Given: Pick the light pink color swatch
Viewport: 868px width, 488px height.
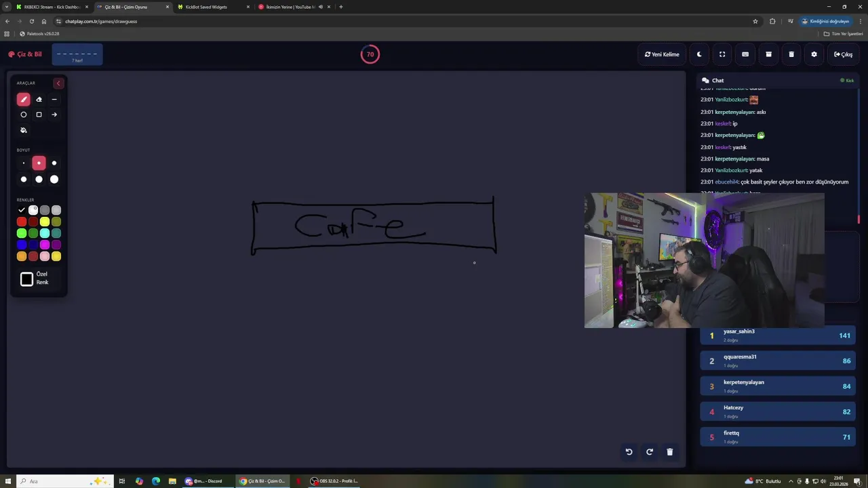Looking at the screenshot, I should click(x=45, y=256).
